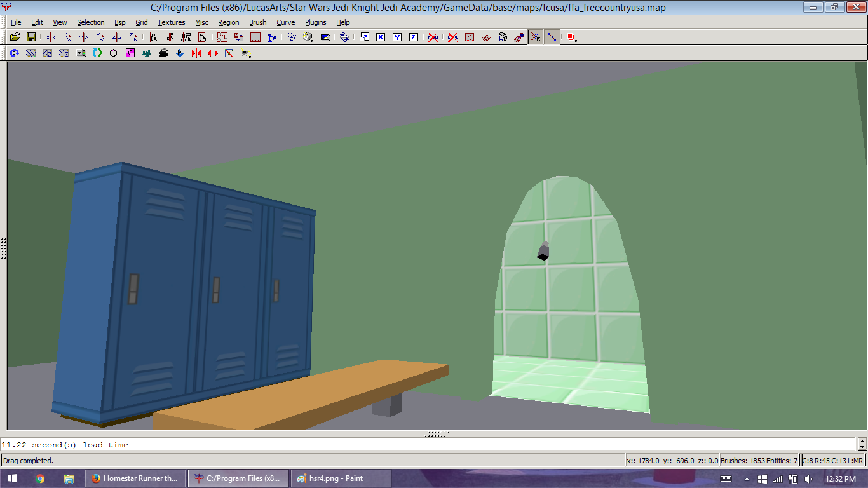
Task: Click the blue E with down arrow icon
Action: (180, 53)
